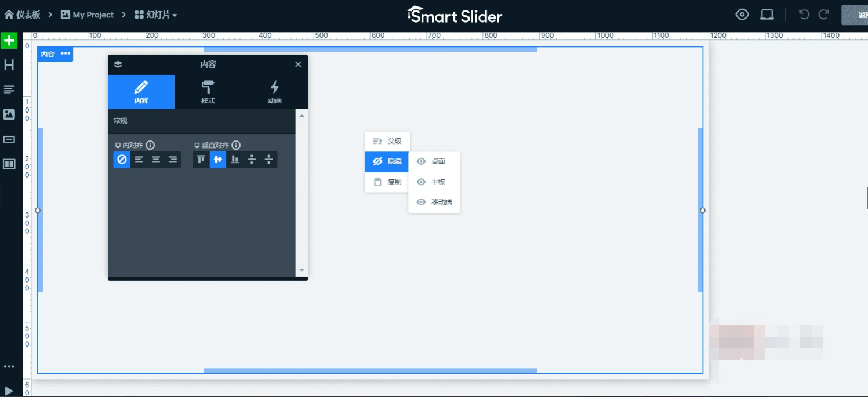The height and width of the screenshot is (397, 868).
Task: Preview the slider with eye icon
Action: 742,15
